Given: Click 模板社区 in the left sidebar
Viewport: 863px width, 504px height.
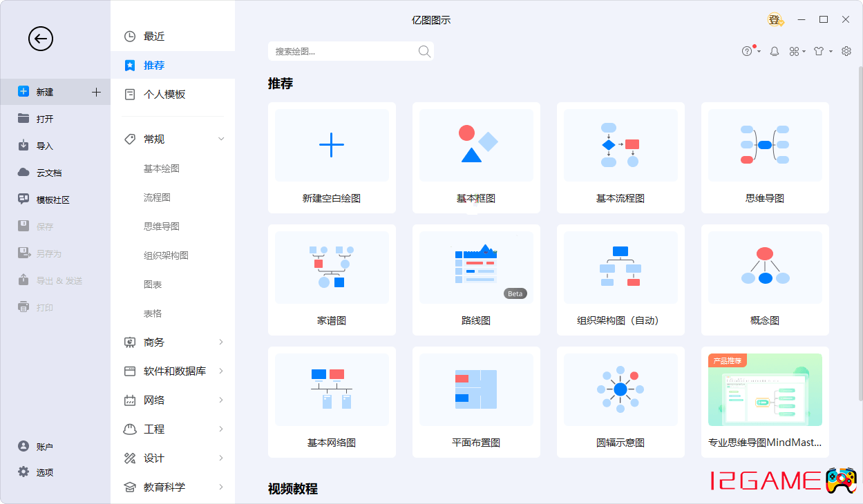Looking at the screenshot, I should point(53,200).
